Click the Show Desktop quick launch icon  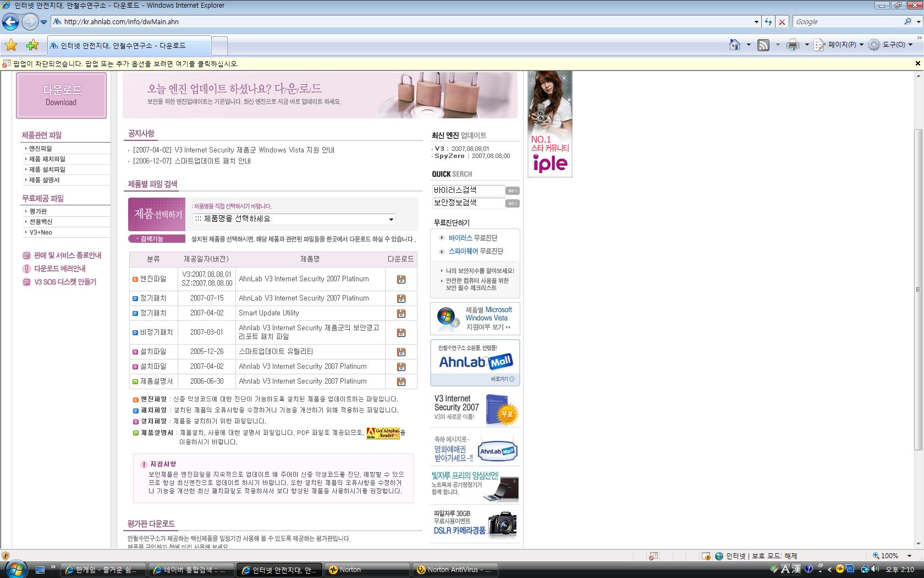click(x=40, y=570)
